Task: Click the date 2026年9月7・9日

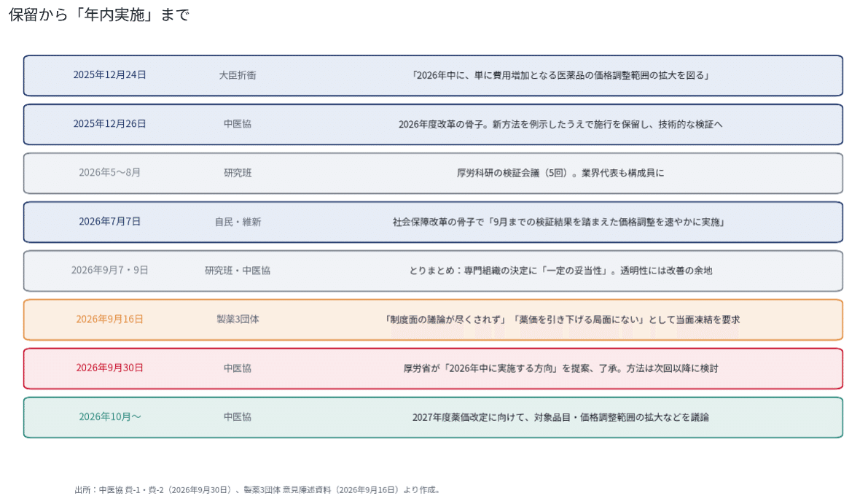Action: pos(109,271)
